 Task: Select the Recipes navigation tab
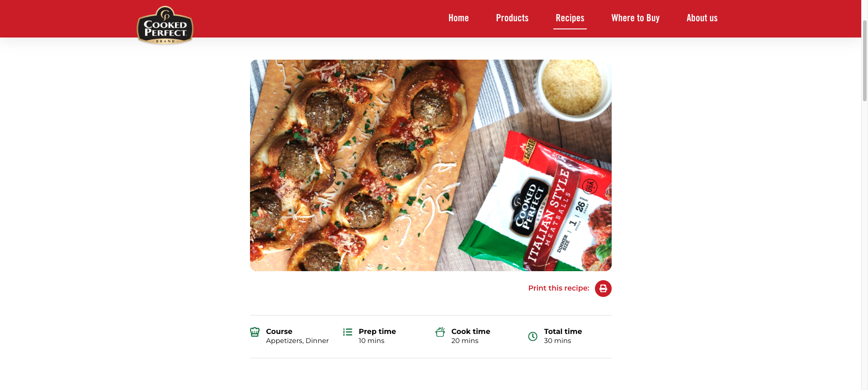570,18
